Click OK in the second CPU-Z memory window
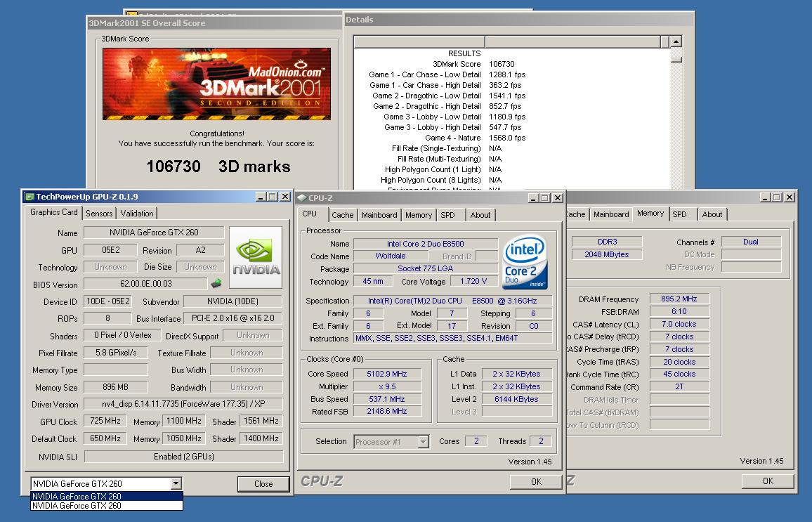The image size is (812, 522). (768, 481)
